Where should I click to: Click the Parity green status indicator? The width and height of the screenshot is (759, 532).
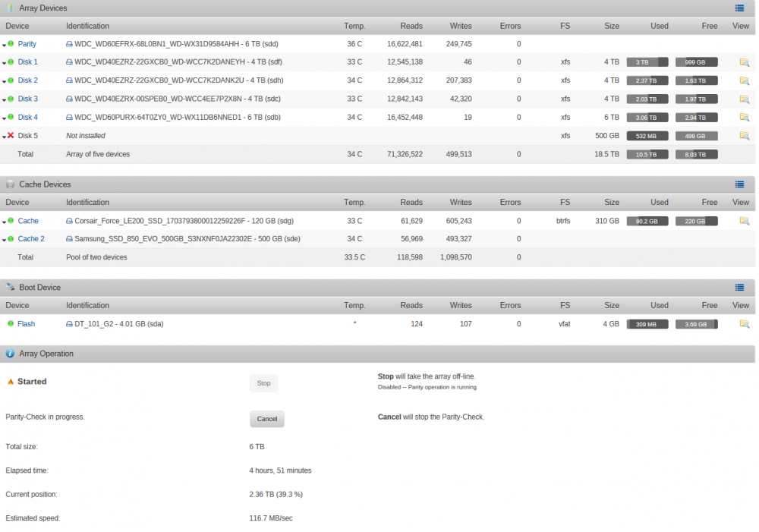tap(11, 43)
